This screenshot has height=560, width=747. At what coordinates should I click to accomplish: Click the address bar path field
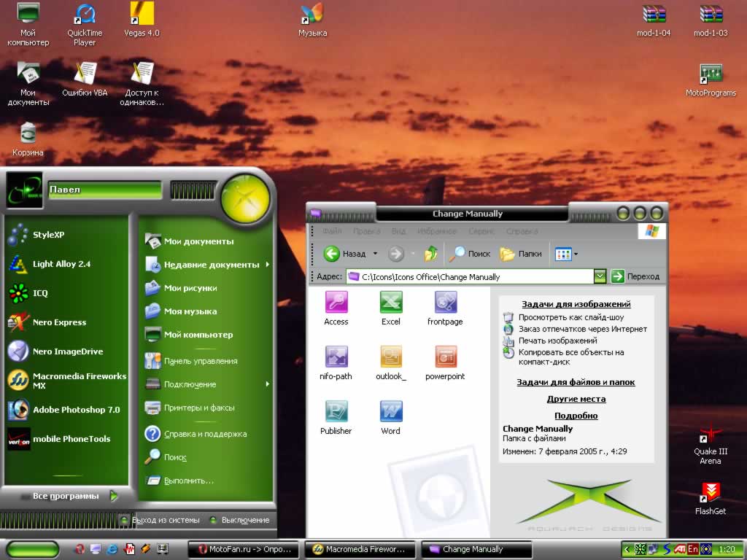[x=470, y=276]
